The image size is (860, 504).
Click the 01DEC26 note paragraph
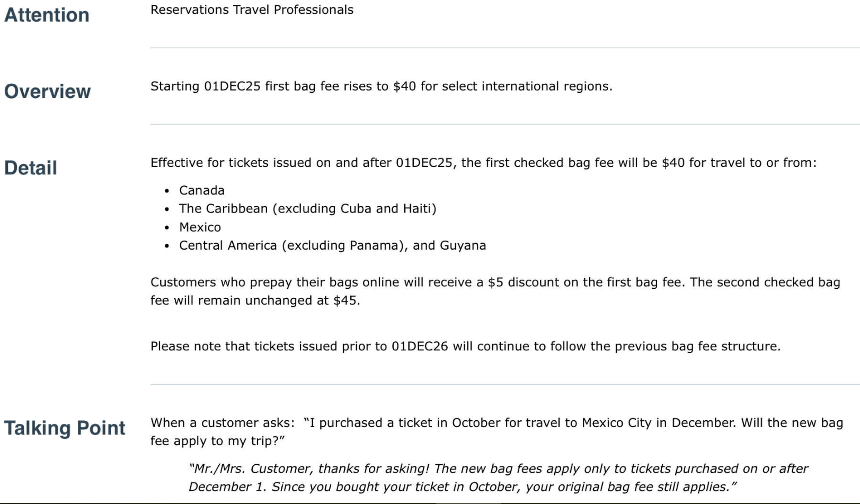465,346
